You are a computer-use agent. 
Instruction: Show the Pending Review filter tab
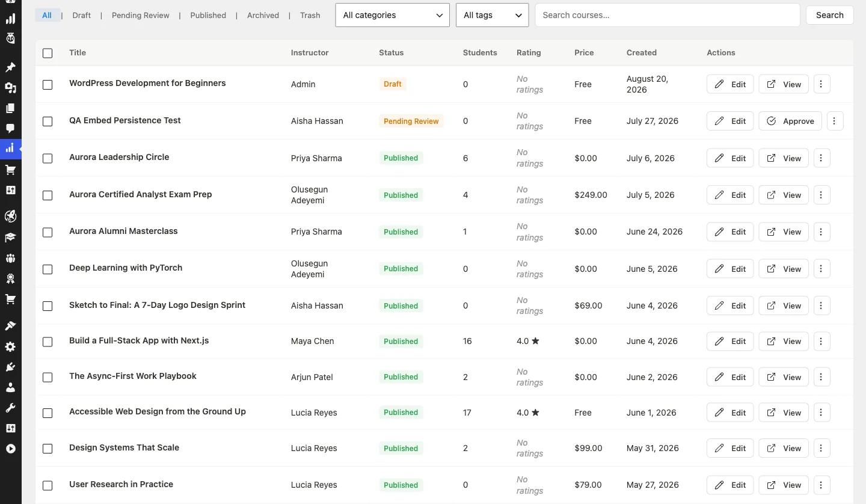[x=141, y=15]
